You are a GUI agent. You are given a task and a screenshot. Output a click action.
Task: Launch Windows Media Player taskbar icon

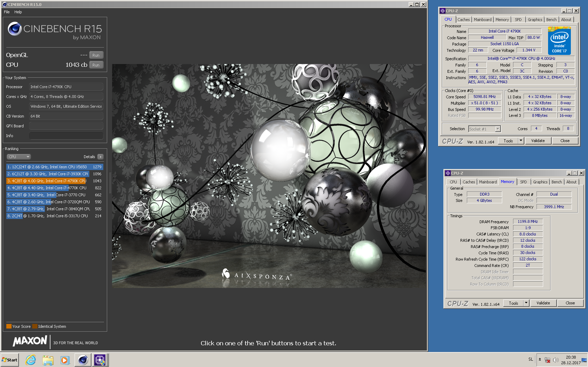tap(65, 360)
